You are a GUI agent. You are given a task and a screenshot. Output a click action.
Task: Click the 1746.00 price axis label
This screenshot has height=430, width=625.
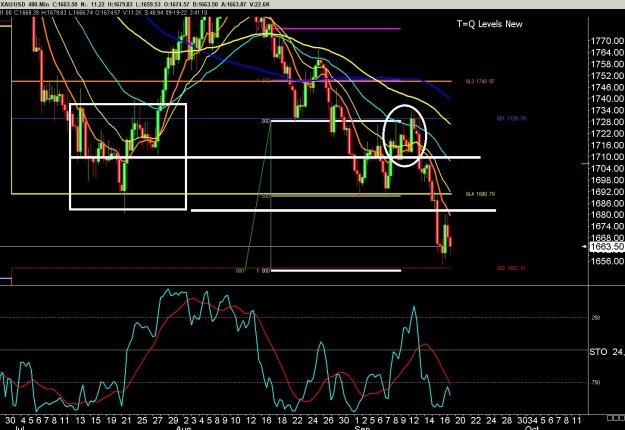point(607,87)
